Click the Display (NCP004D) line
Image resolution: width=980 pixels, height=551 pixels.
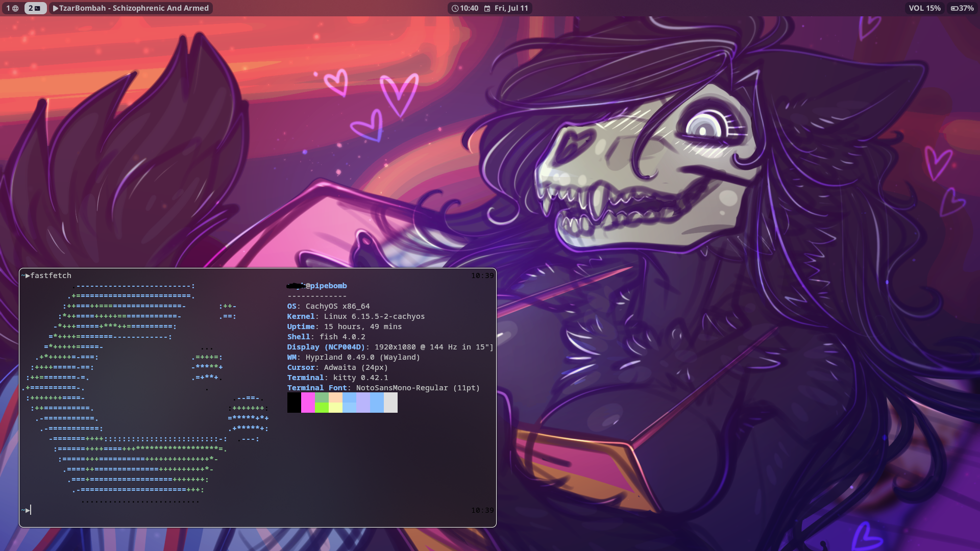tap(390, 347)
